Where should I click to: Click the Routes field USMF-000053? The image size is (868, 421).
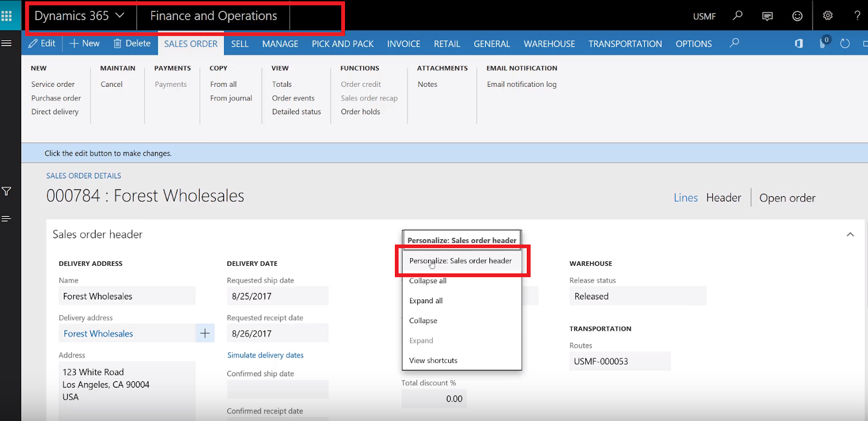[x=620, y=361]
